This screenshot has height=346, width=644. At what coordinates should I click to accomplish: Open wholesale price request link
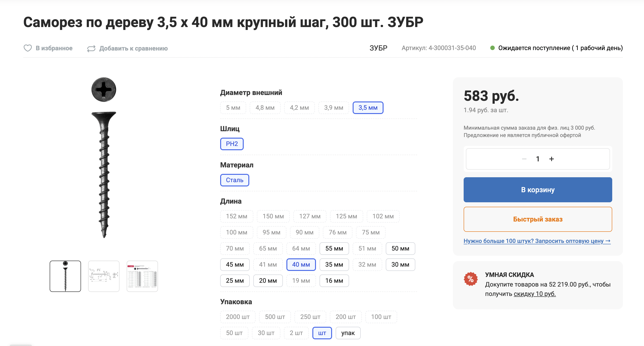click(x=537, y=241)
